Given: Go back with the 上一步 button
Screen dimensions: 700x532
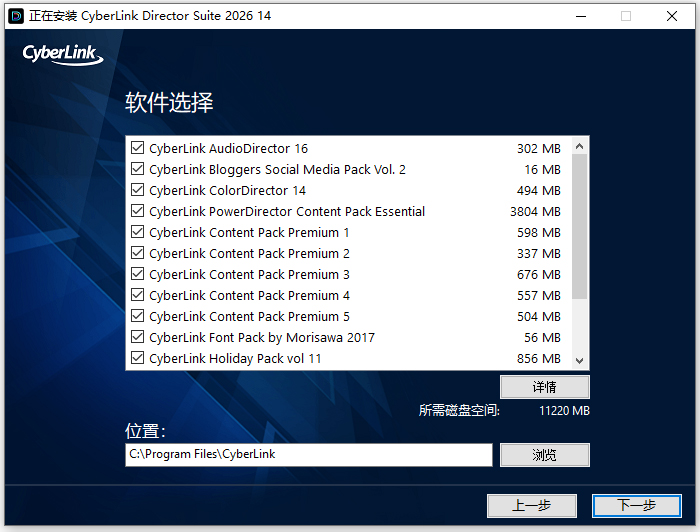Looking at the screenshot, I should pos(532,505).
